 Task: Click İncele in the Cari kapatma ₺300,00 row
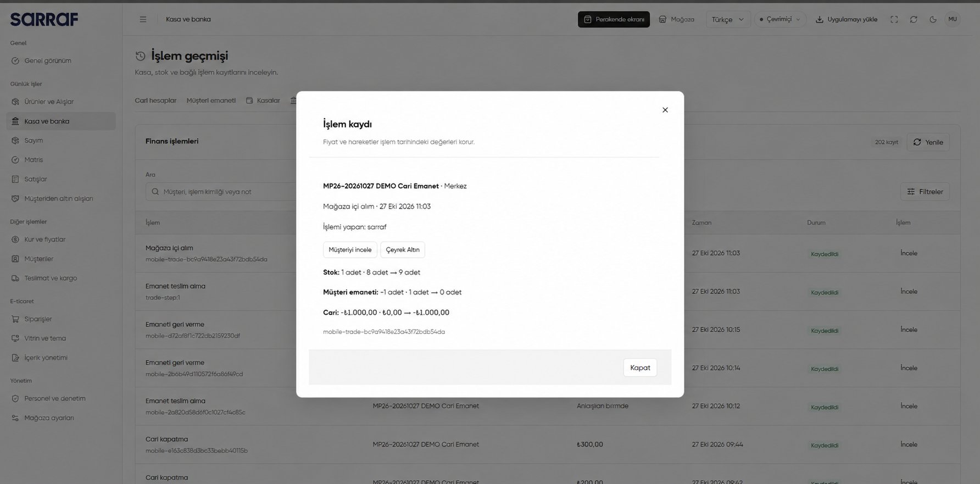pyautogui.click(x=909, y=444)
